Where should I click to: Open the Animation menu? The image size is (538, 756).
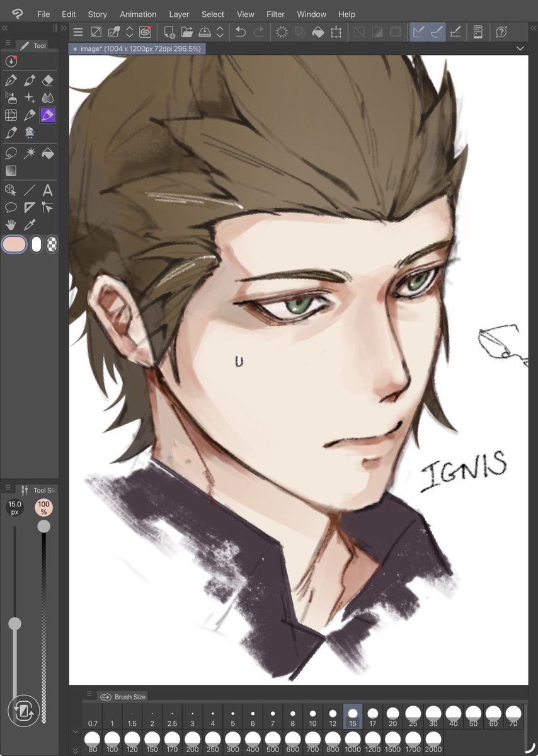(138, 14)
